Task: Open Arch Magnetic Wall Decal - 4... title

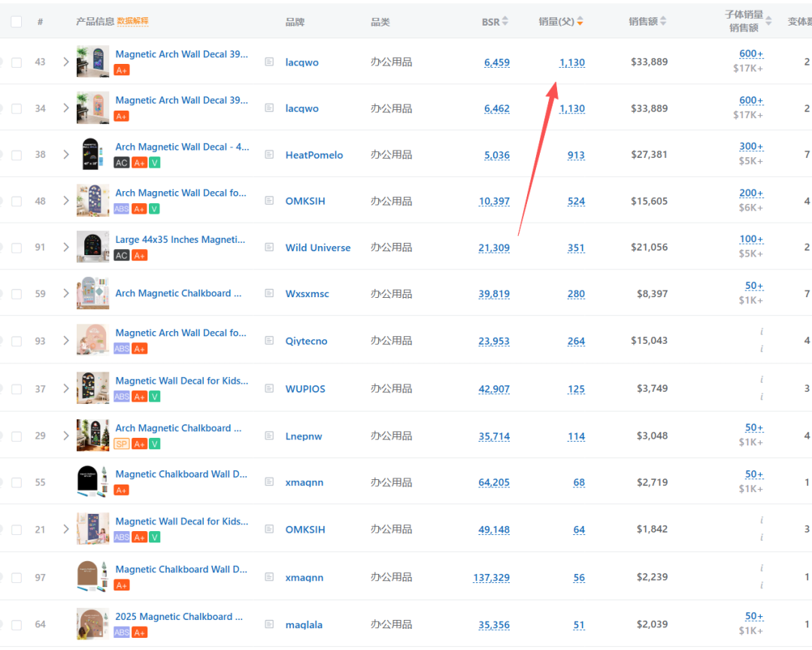Action: 182,147
